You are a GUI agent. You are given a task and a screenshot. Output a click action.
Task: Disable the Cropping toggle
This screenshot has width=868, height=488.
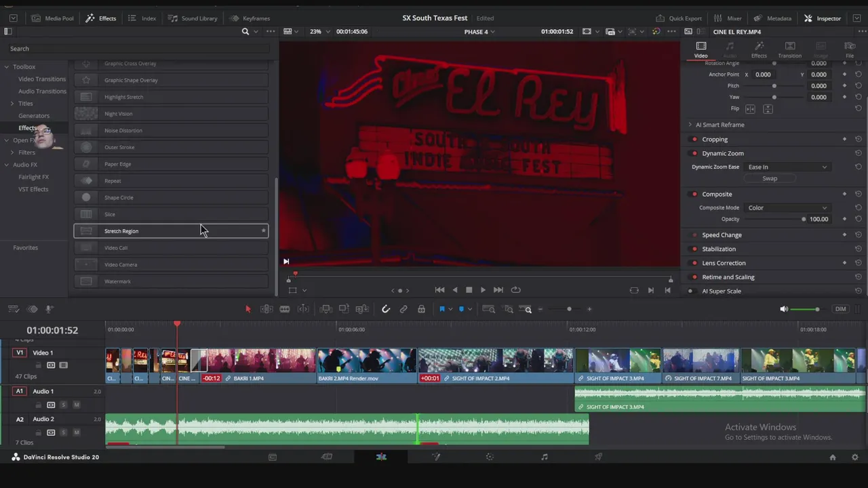point(694,140)
